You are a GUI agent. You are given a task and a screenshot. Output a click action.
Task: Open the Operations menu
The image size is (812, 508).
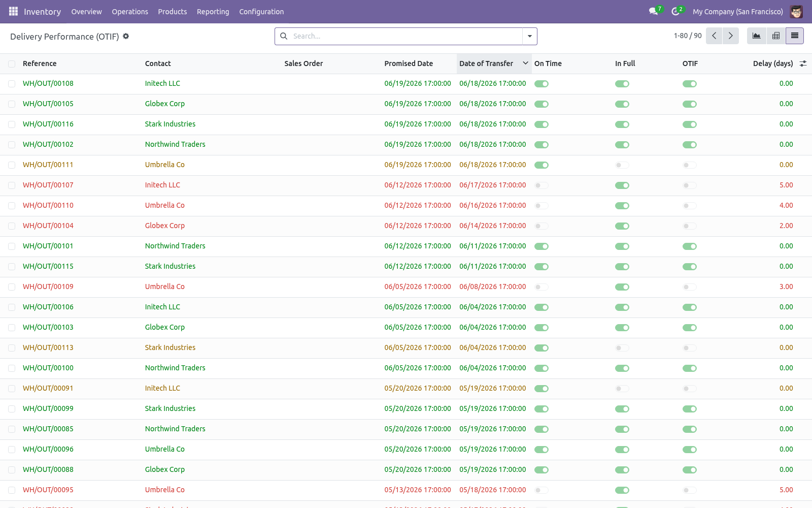[130, 11]
